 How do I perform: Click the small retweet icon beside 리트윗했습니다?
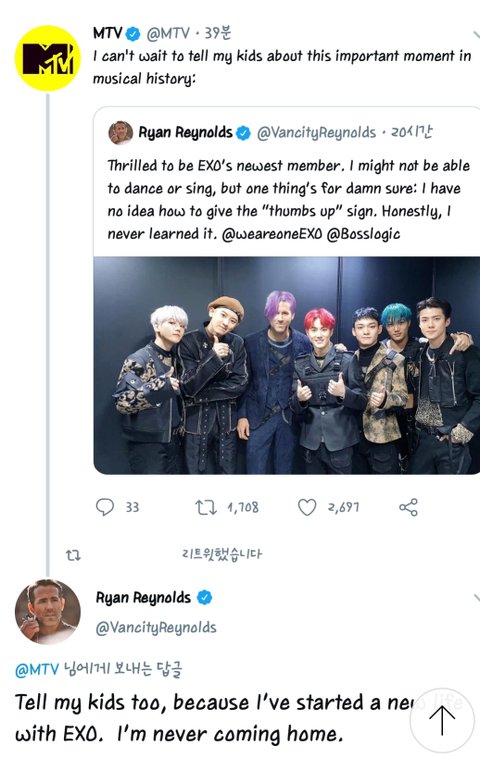[x=73, y=555]
